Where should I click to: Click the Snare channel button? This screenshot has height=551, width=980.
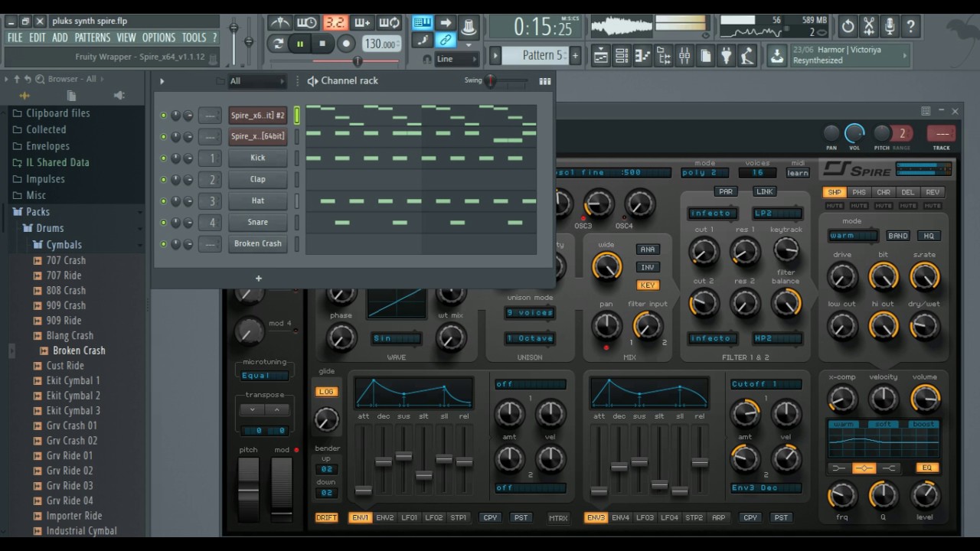[258, 222]
